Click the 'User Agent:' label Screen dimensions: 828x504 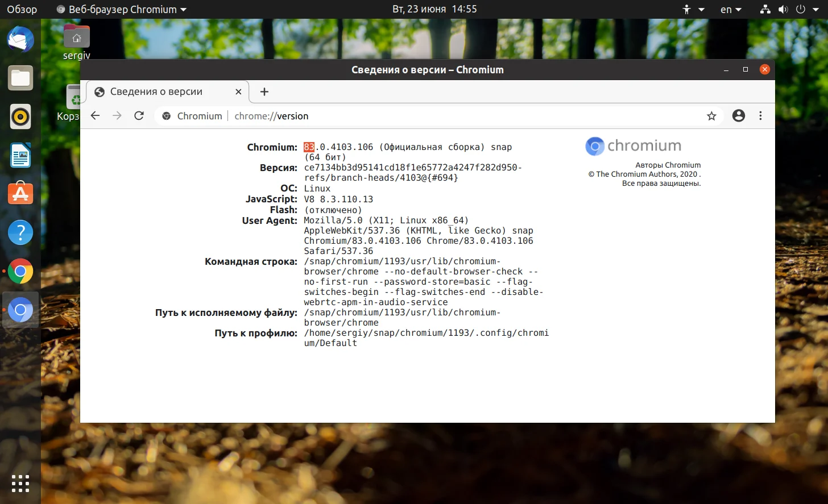tap(270, 220)
